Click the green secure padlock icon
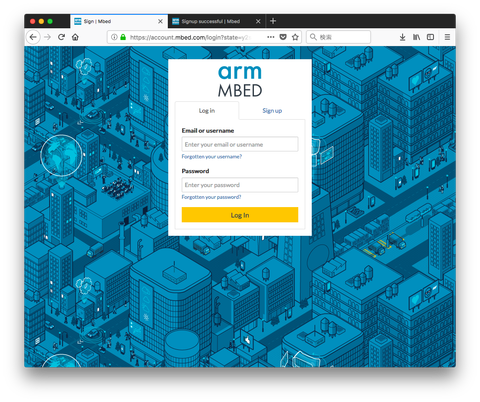Screen dimensions: 480x402 pyautogui.click(x=123, y=37)
